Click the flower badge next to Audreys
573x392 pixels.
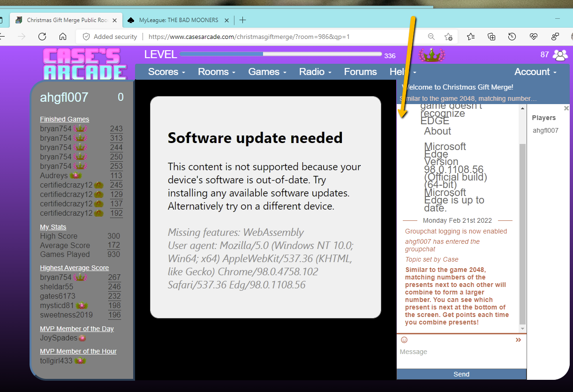[76, 175]
